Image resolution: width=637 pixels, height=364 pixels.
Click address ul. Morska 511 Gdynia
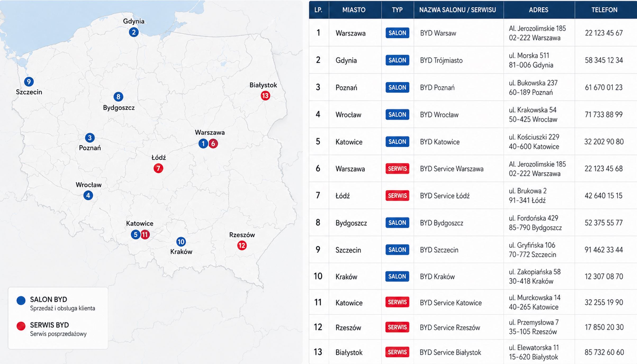pos(531,60)
